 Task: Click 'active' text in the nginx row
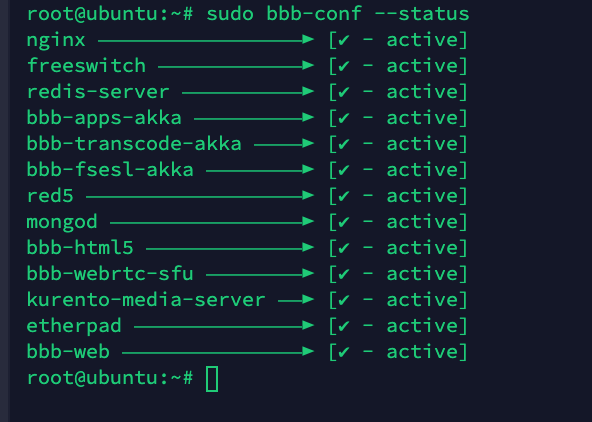point(422,40)
